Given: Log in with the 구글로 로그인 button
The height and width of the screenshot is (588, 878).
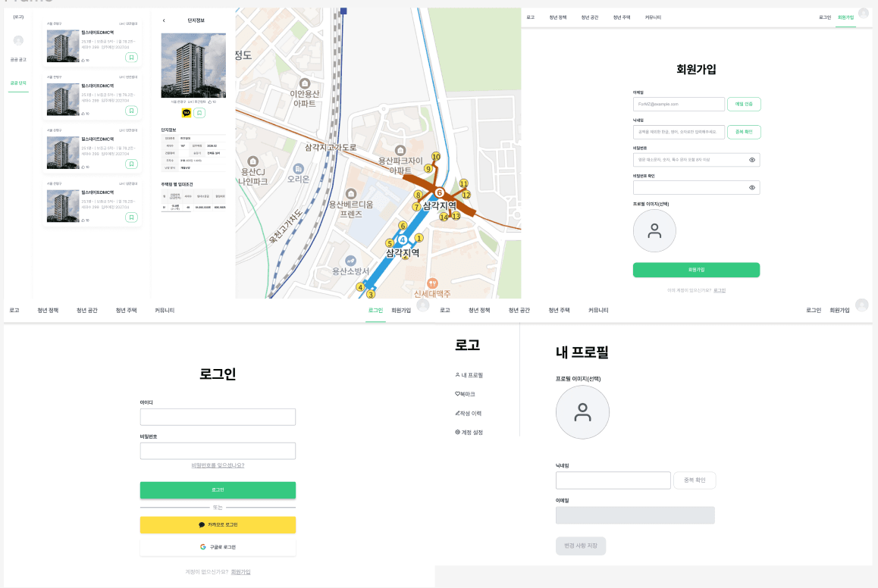Looking at the screenshot, I should point(218,547).
